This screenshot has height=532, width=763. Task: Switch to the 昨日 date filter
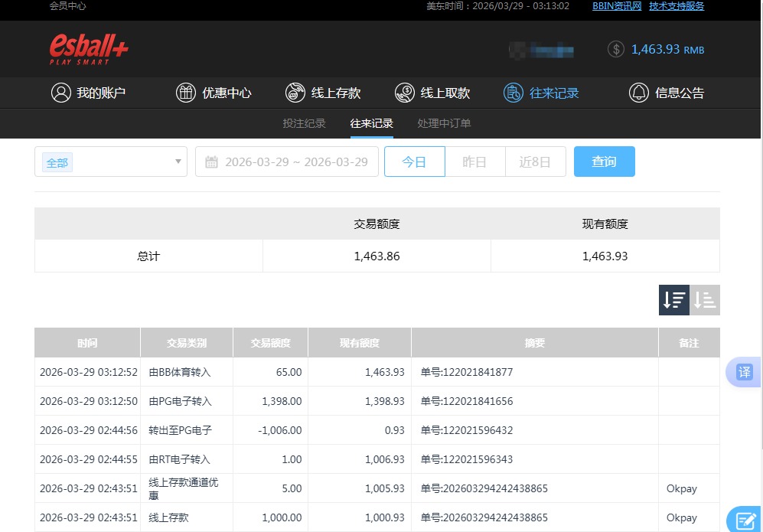click(x=474, y=162)
